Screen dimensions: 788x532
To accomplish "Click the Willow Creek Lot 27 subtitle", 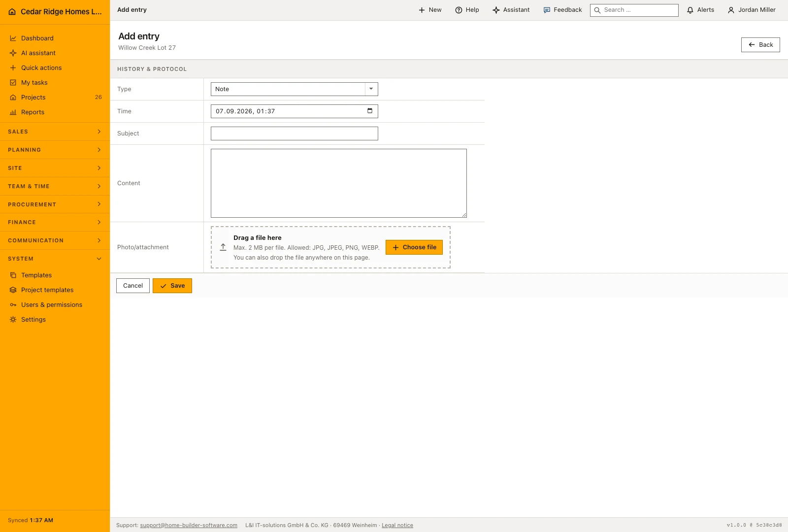I will pos(147,48).
